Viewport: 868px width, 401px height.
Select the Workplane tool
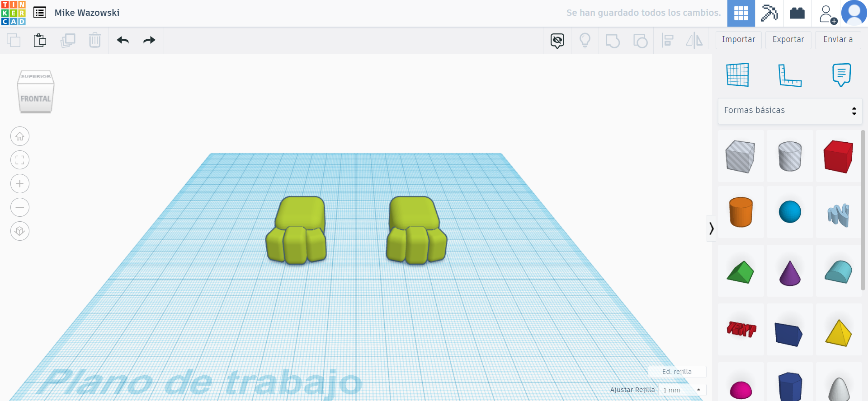coord(738,75)
